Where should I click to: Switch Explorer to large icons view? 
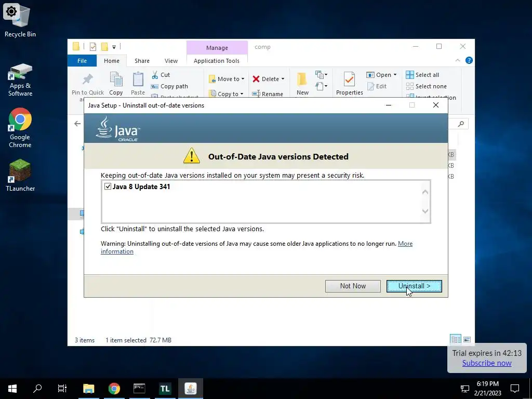[x=467, y=339]
